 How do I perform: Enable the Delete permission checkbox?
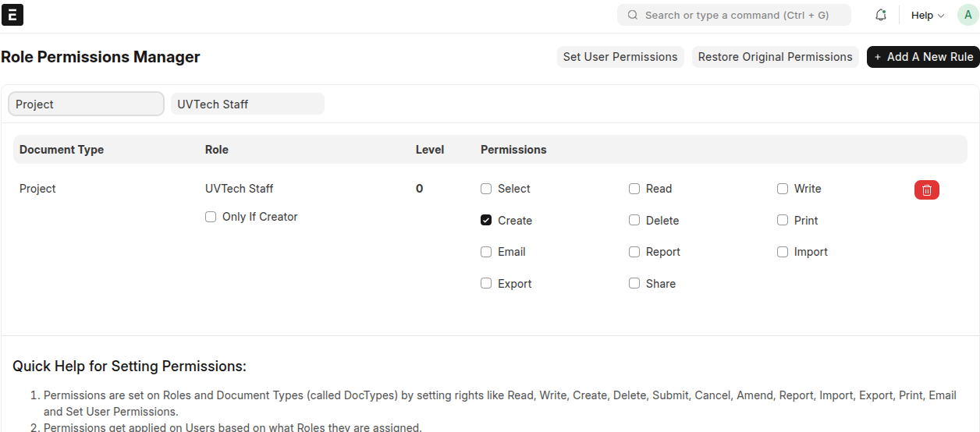[x=634, y=221]
